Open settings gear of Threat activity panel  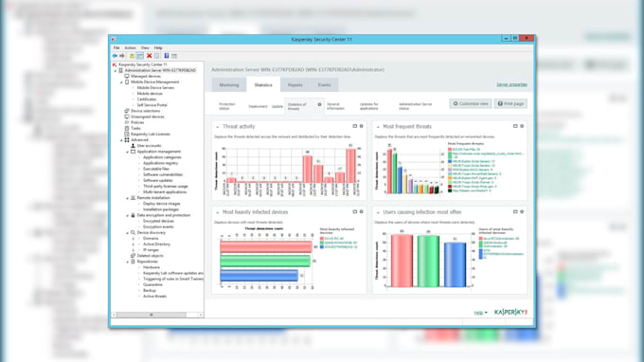coord(362,126)
